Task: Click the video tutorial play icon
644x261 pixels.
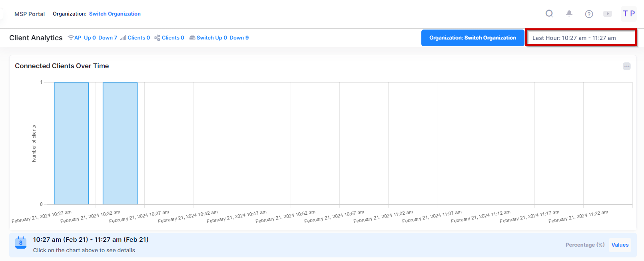Action: (608, 14)
